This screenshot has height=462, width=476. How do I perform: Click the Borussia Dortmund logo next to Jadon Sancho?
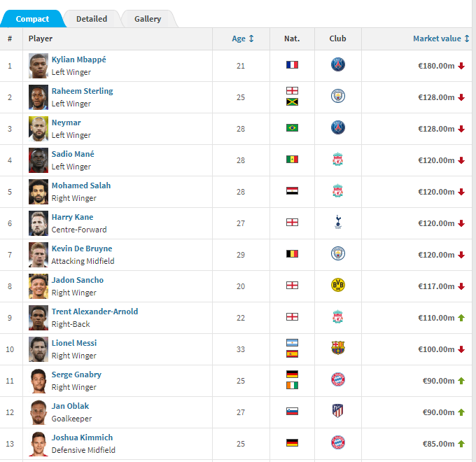pyautogui.click(x=337, y=285)
